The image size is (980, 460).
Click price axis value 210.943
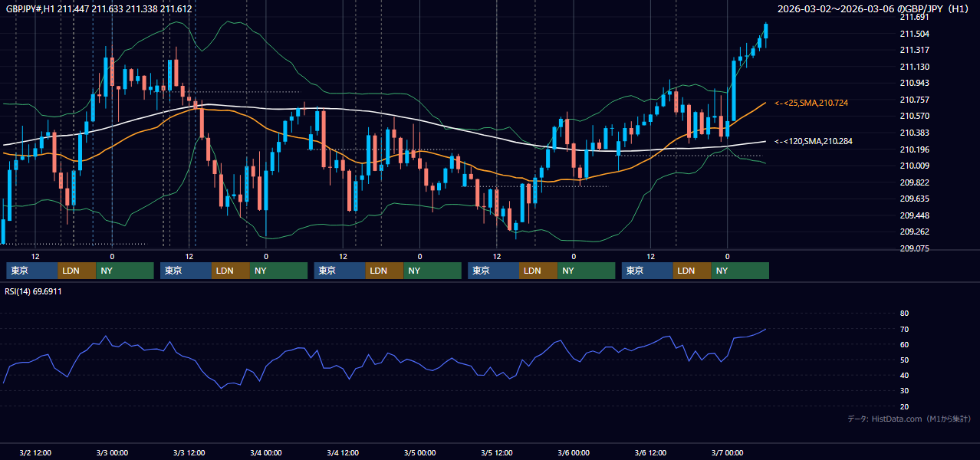point(914,83)
